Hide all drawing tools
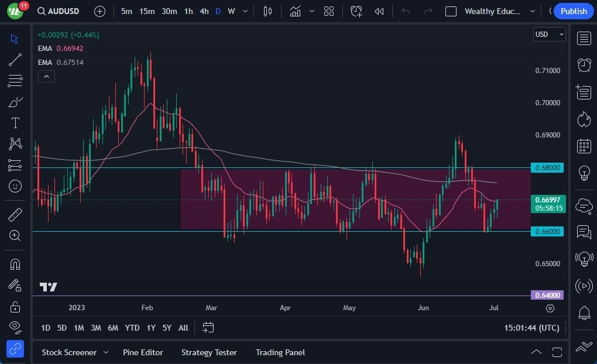Screen dimensions: 597x364 [x=15, y=327]
